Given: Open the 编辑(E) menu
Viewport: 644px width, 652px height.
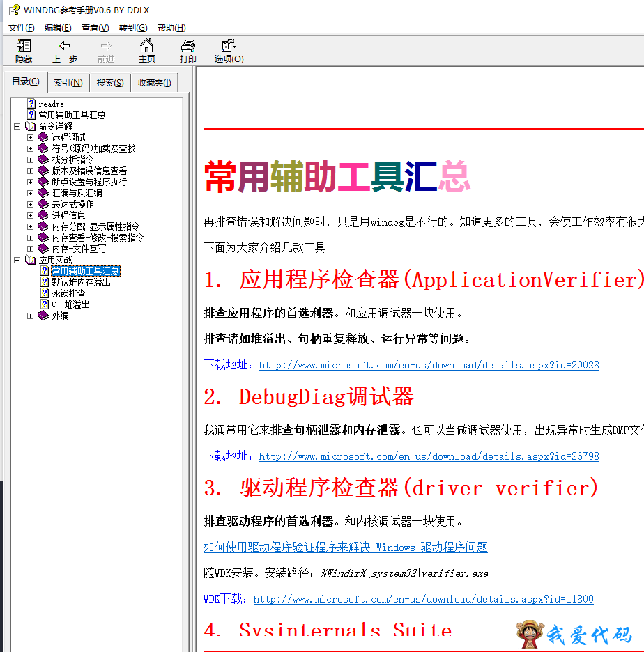Looking at the screenshot, I should (x=58, y=27).
